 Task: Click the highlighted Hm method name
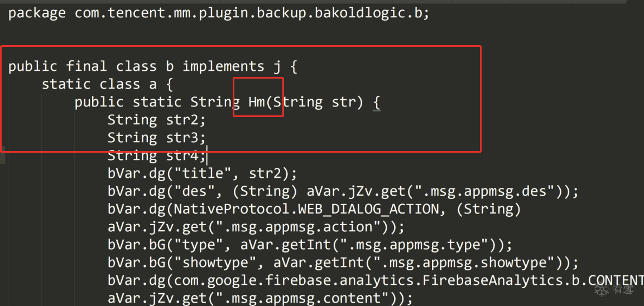coord(257,102)
